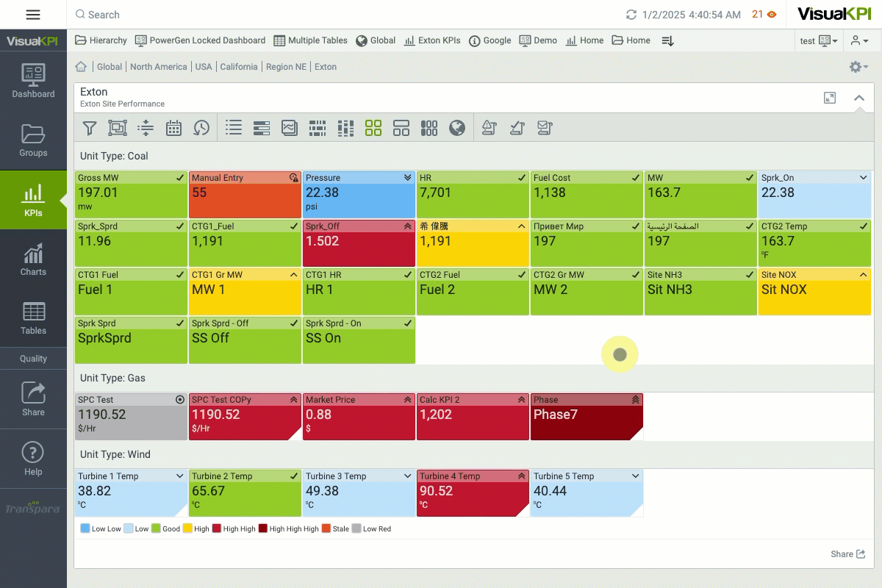Image resolution: width=882 pixels, height=588 pixels.
Task: Open the user account dropdown
Action: click(x=860, y=41)
